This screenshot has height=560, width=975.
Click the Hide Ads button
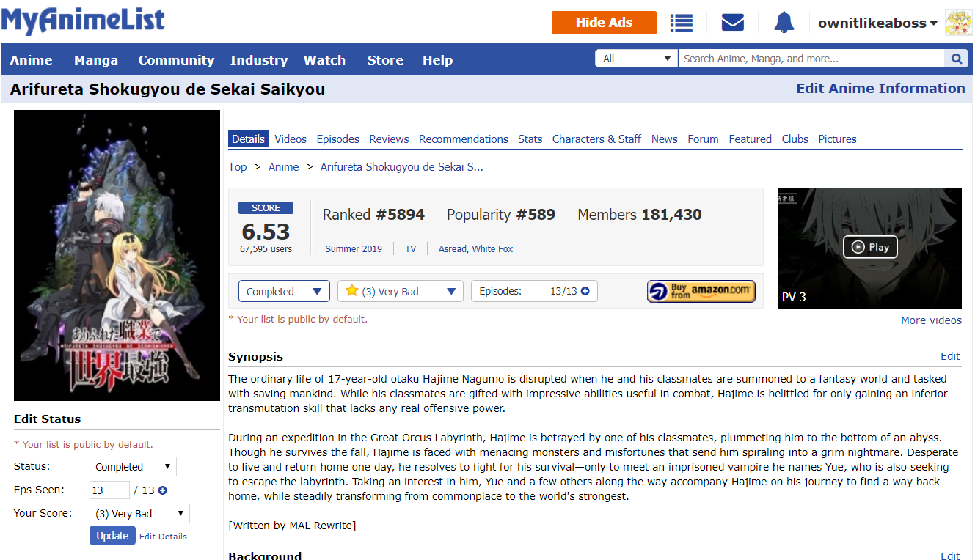604,23
